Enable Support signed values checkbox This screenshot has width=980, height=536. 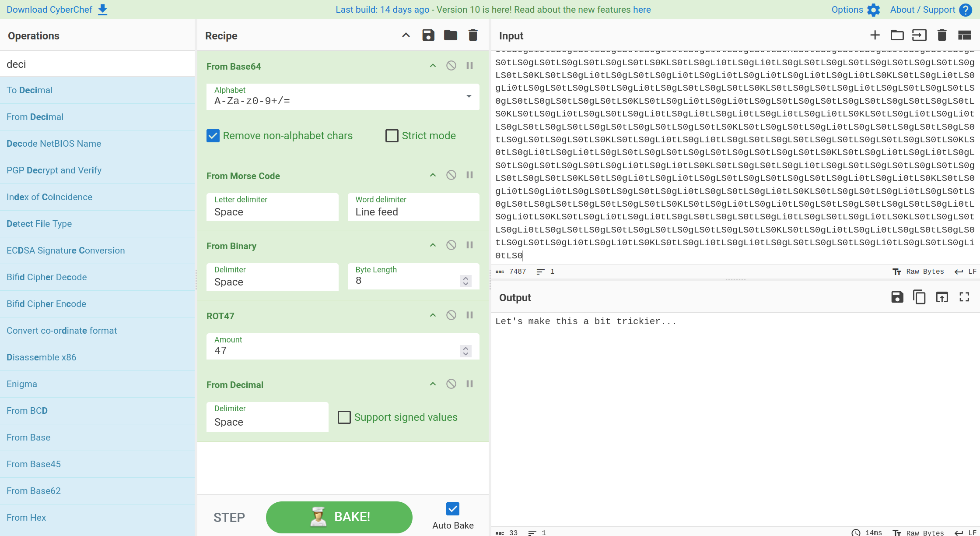tap(344, 417)
